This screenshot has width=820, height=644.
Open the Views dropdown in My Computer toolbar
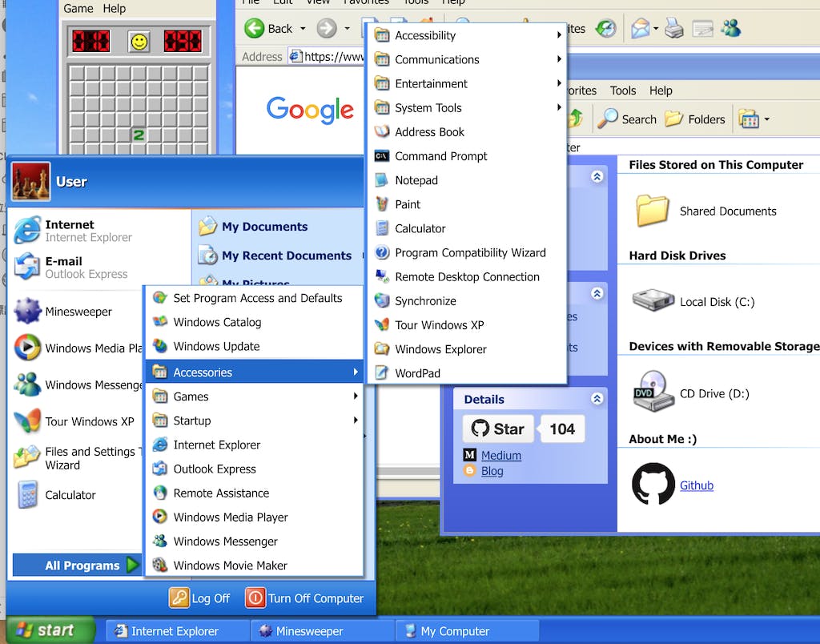pos(753,119)
